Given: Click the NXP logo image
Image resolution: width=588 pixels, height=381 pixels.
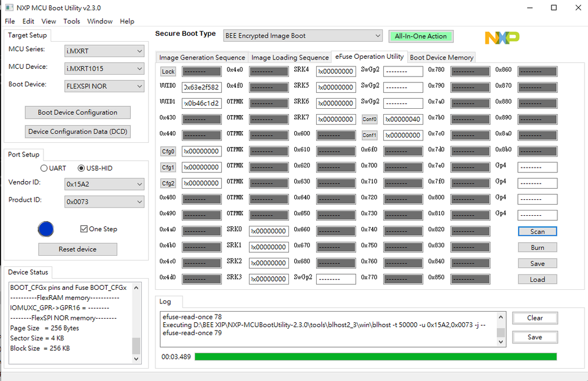Looking at the screenshot, I should (x=502, y=38).
